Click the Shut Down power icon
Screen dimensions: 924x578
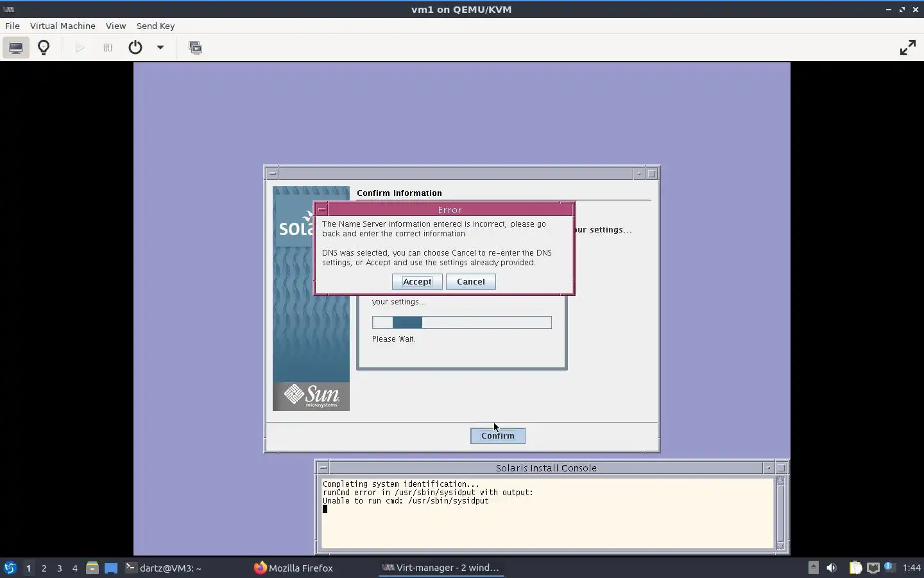click(135, 48)
